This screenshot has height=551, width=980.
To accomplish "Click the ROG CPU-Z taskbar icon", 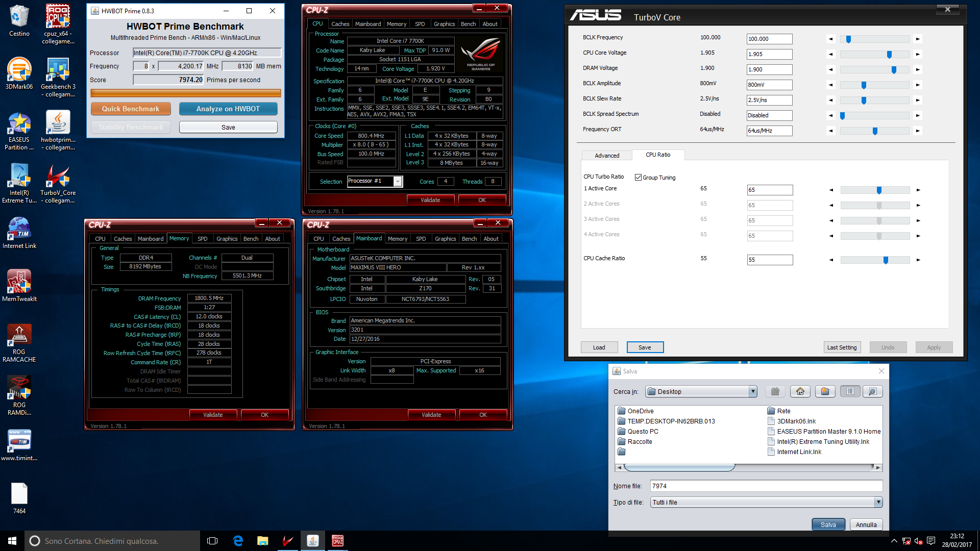I will click(337, 541).
